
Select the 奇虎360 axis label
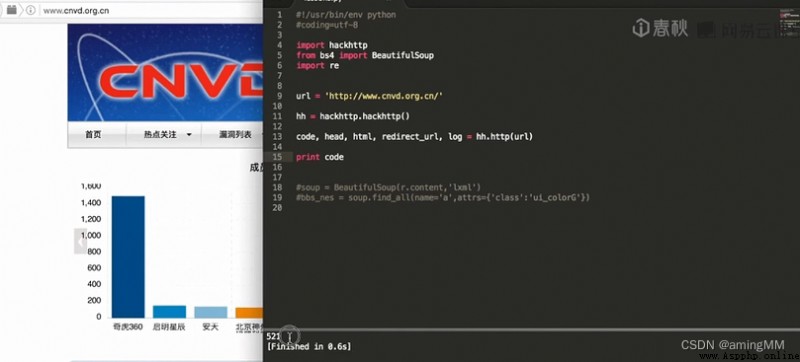(x=128, y=327)
